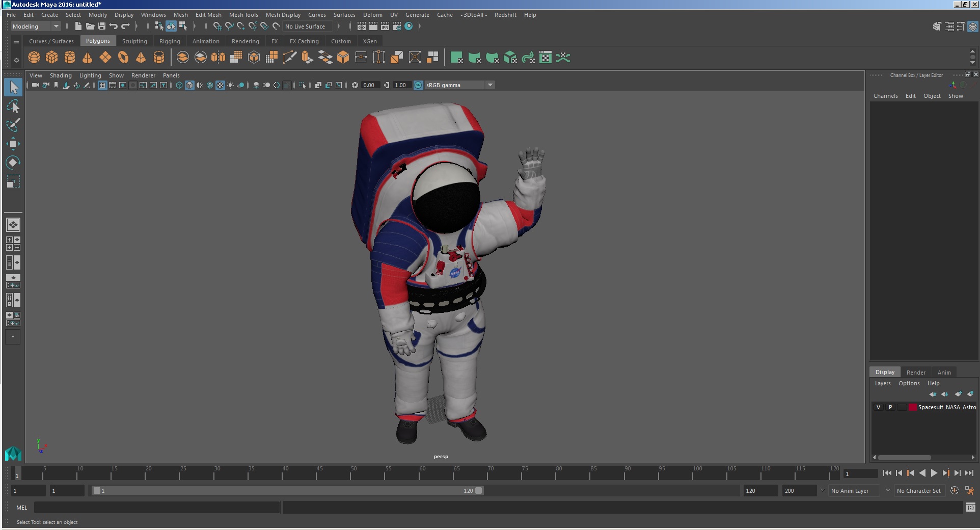The height and width of the screenshot is (530, 980).
Task: Create new layer with selected objects icon
Action: point(970,394)
